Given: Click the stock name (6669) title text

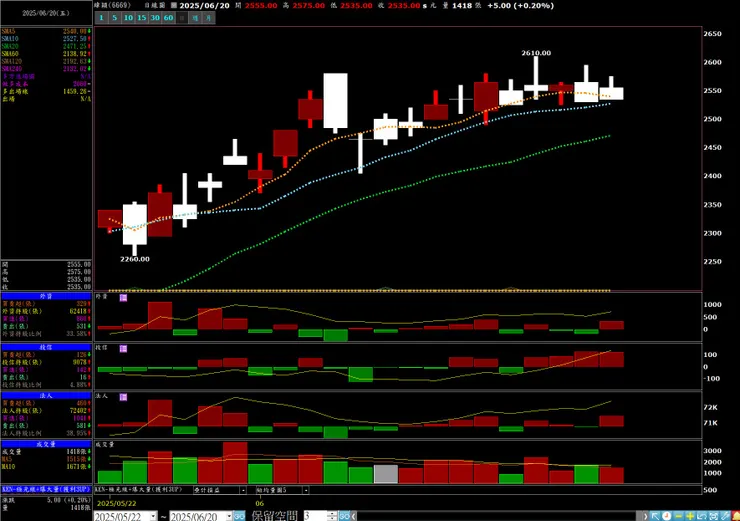Looking at the screenshot, I should (x=112, y=6).
